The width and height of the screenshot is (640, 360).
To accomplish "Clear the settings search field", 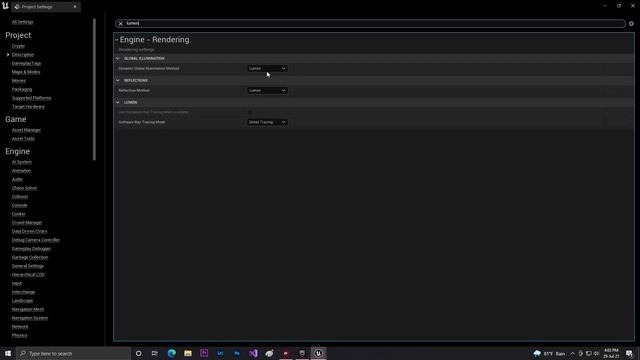I will click(120, 24).
